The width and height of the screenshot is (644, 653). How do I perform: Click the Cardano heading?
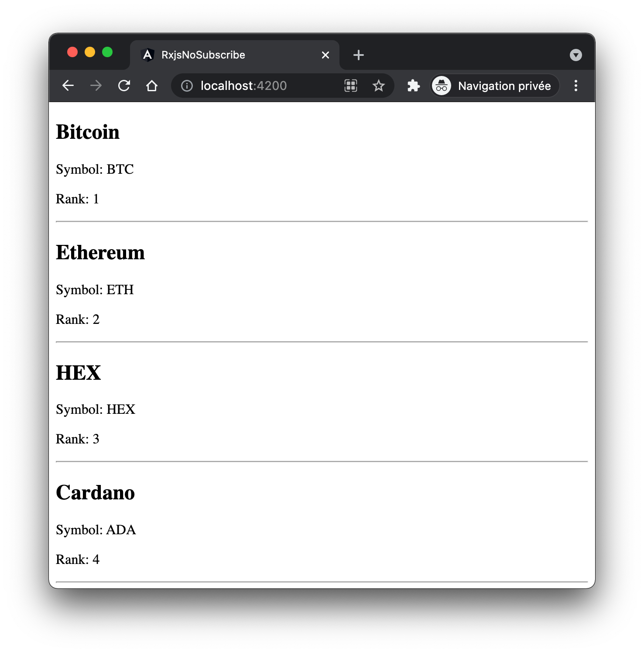point(96,493)
